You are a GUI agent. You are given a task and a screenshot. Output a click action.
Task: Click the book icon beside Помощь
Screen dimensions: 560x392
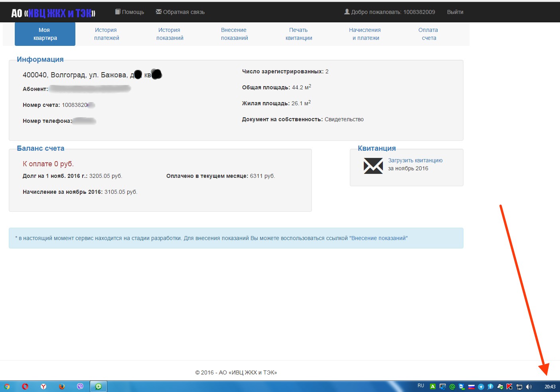[x=118, y=12]
